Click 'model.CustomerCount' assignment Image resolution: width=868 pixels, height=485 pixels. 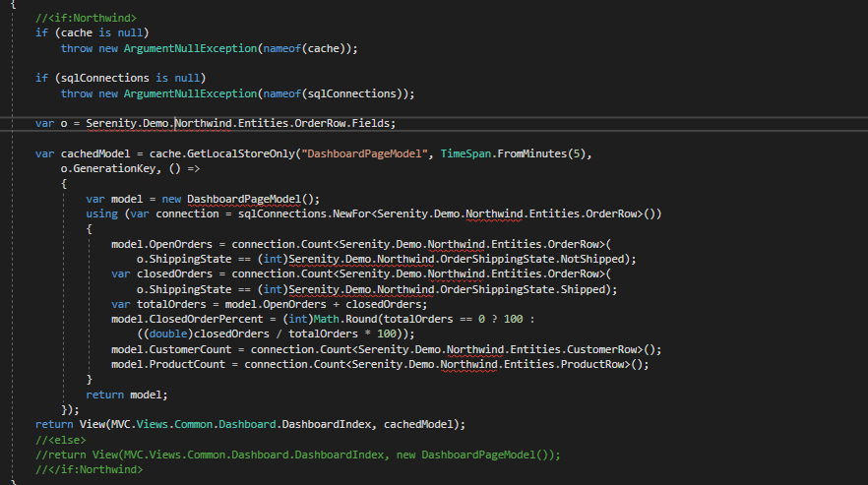(171, 350)
